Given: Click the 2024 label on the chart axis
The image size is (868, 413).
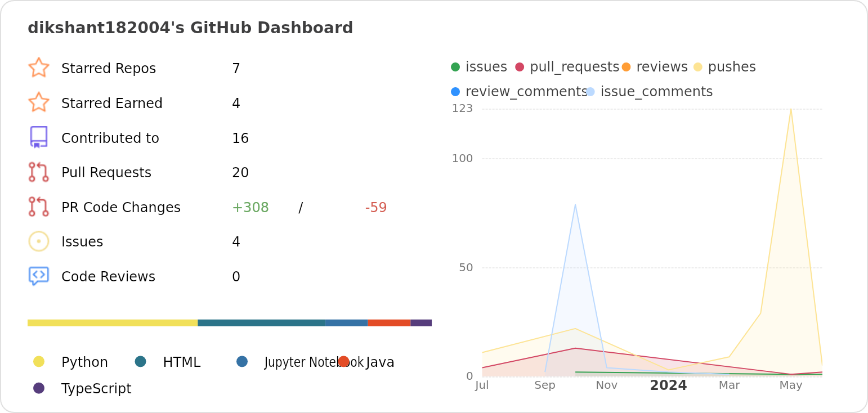Looking at the screenshot, I should click(668, 385).
